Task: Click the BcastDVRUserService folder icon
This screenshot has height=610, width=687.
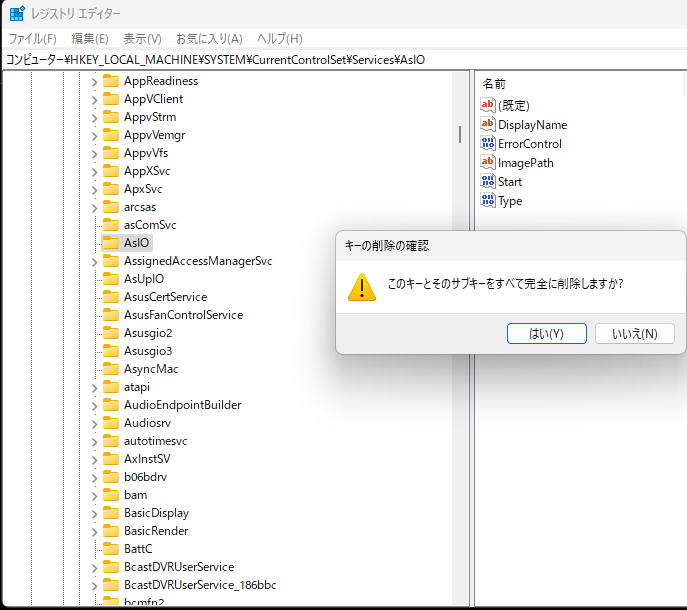Action: pos(111,566)
